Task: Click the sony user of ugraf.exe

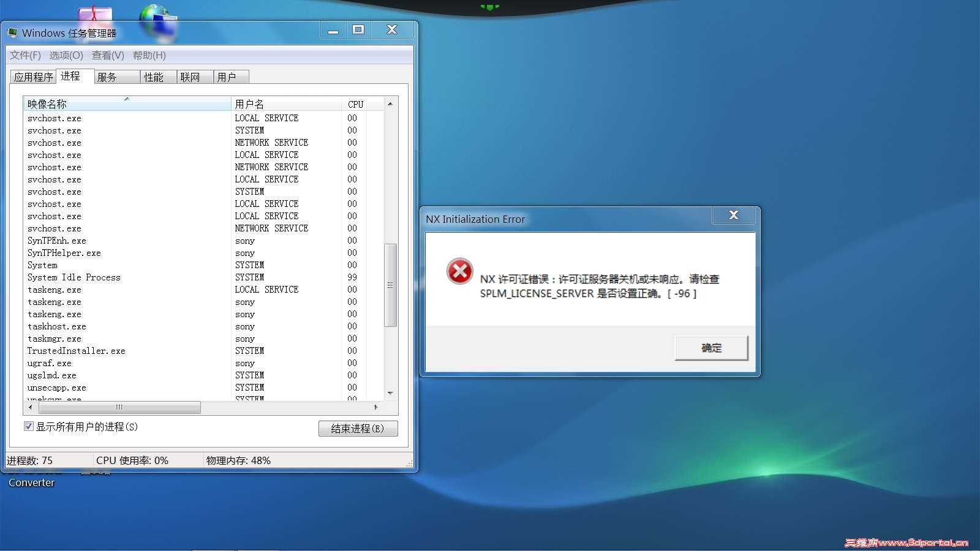Action: pyautogui.click(x=244, y=364)
